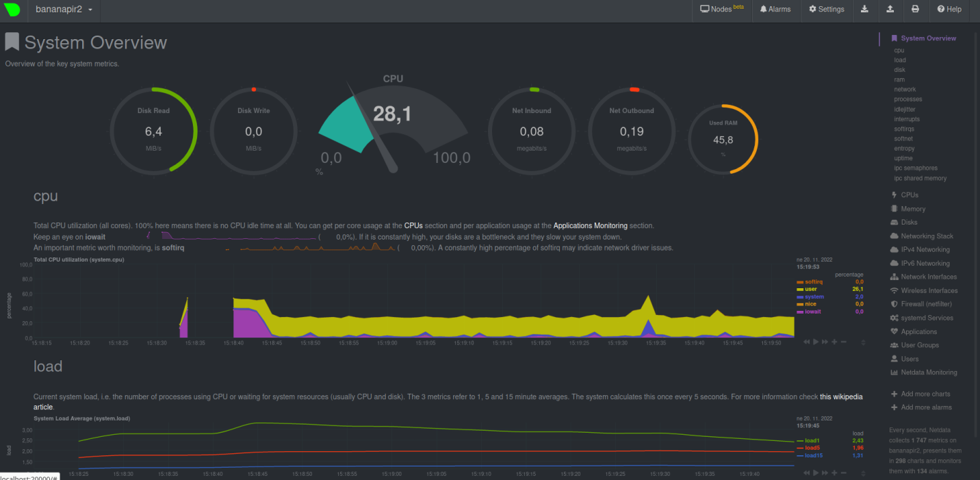Click the Netdata logo icon
Viewport: 980px width, 480px height.
12,10
